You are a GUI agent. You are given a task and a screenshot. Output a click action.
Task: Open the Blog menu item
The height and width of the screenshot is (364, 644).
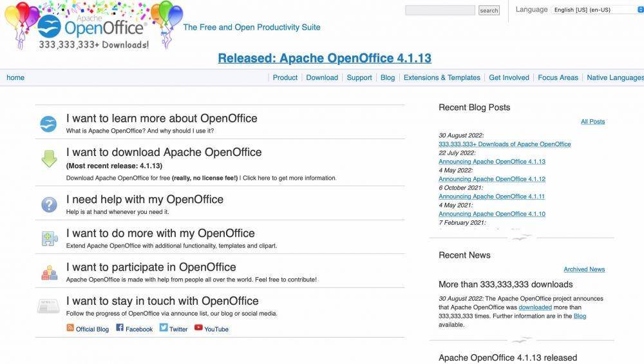click(387, 78)
